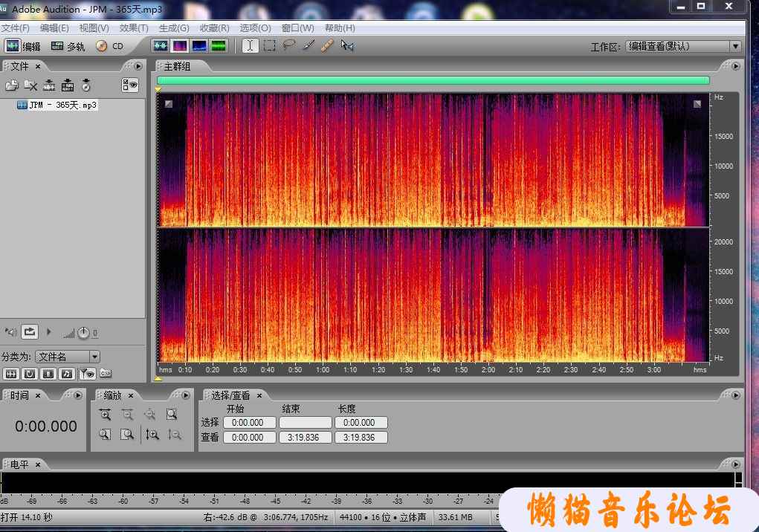Switch to the 多轨 (Multitrack) view
759x532 pixels.
68,46
